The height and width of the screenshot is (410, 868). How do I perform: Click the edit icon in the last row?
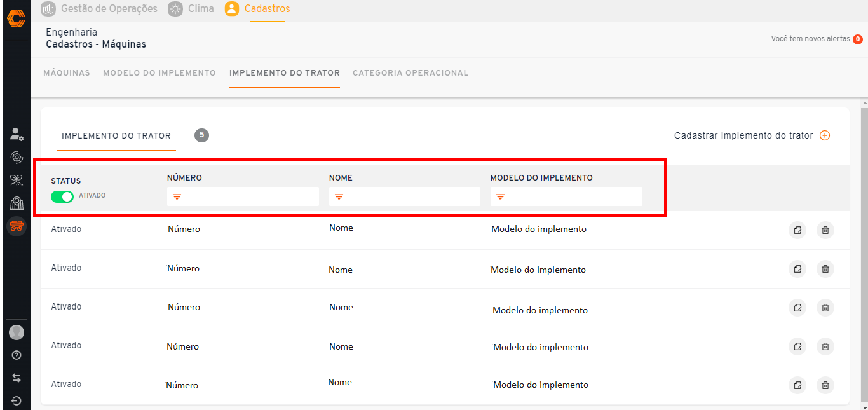pyautogui.click(x=797, y=385)
